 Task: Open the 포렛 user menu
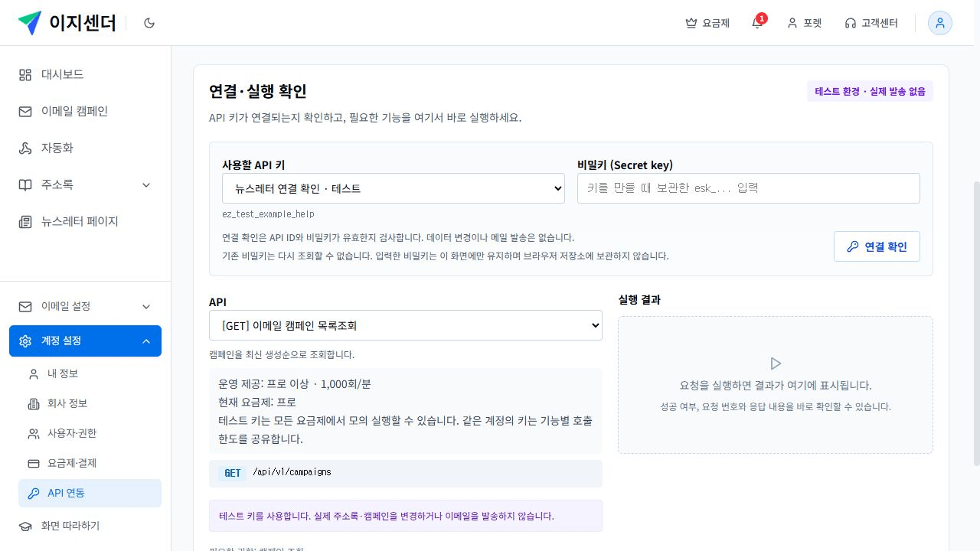[805, 23]
